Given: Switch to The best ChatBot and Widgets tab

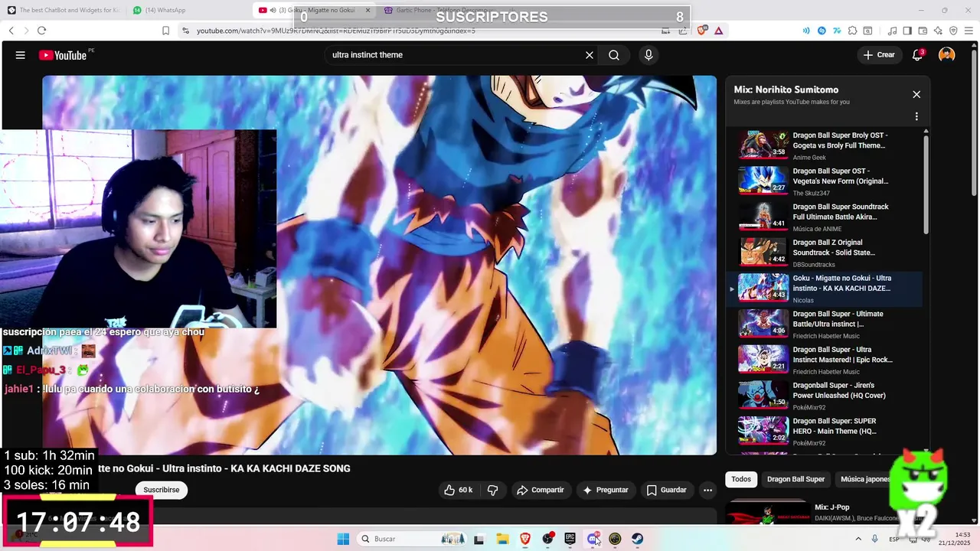Looking at the screenshot, I should click(63, 10).
